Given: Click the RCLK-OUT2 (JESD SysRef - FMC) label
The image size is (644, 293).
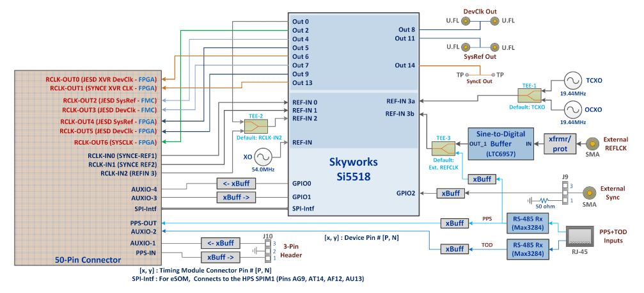Looking at the screenshot, I should click(x=110, y=100).
